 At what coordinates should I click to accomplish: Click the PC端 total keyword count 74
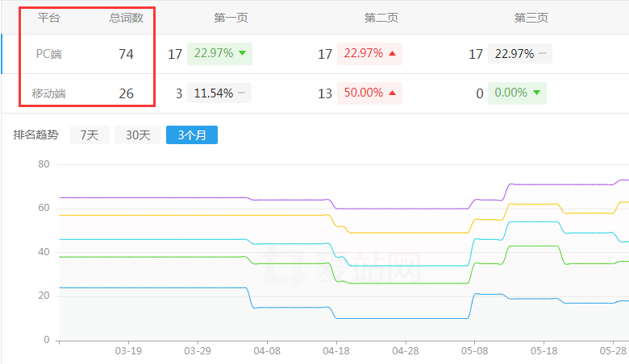pos(126,54)
